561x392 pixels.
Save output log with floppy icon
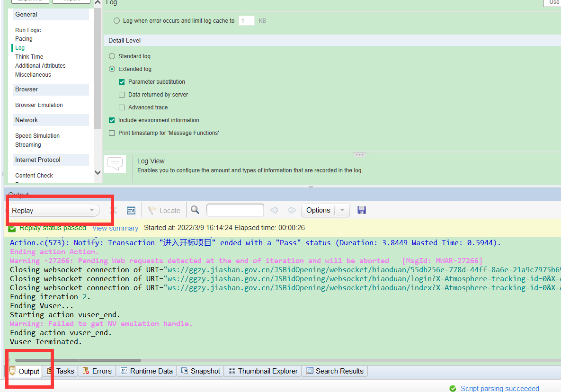362,210
